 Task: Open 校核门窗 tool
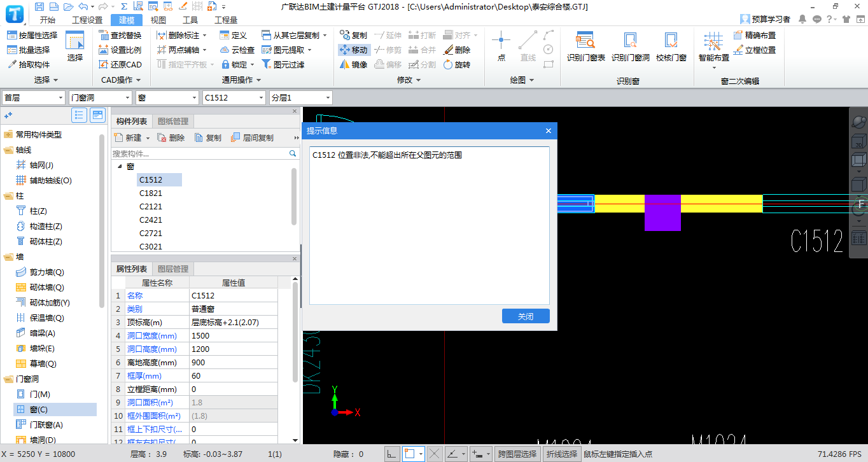(x=671, y=46)
